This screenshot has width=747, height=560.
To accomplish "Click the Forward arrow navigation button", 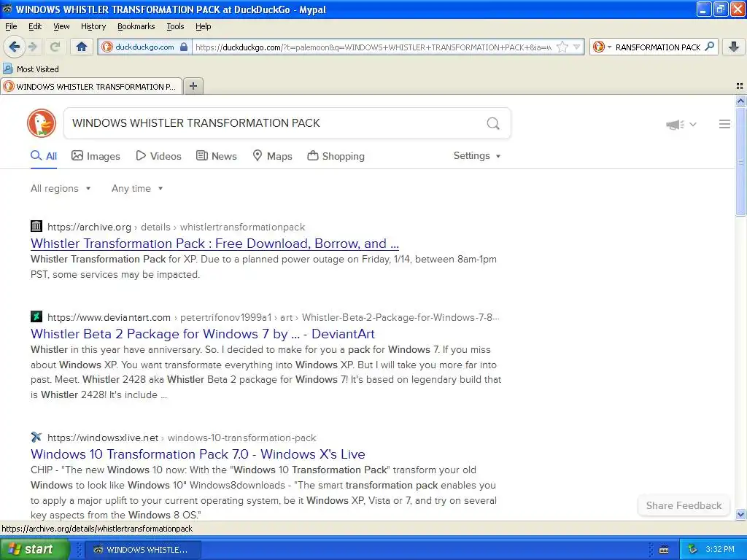I will 33,47.
